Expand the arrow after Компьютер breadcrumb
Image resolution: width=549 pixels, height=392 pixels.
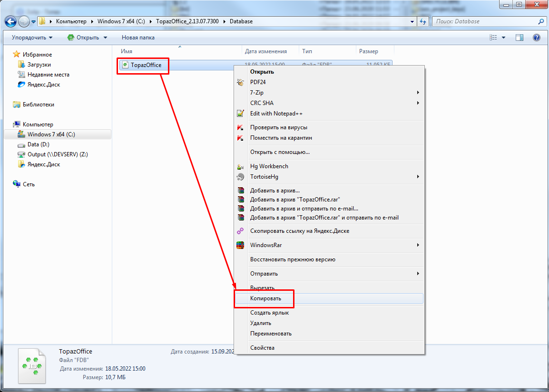click(92, 21)
